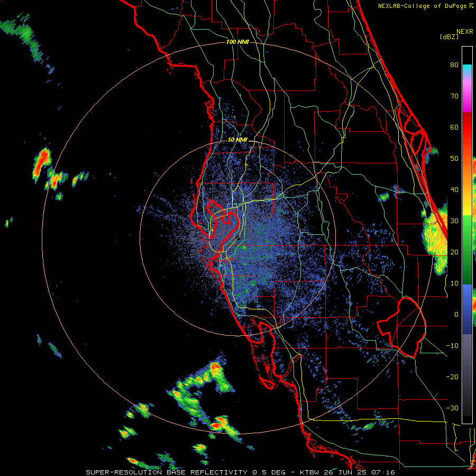Select the 30 value on dBZ scale
The image size is (476, 476).
(x=454, y=221)
